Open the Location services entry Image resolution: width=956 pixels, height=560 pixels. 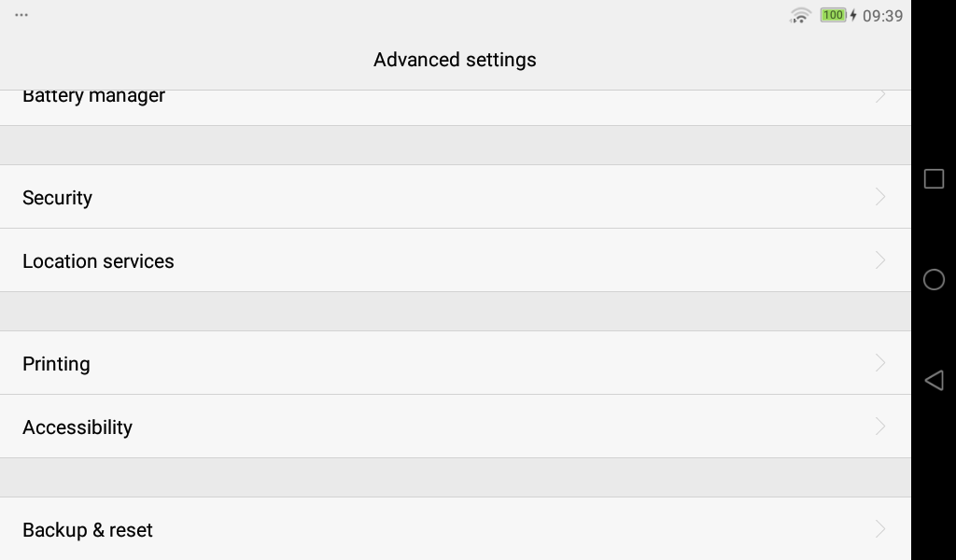tap(98, 261)
